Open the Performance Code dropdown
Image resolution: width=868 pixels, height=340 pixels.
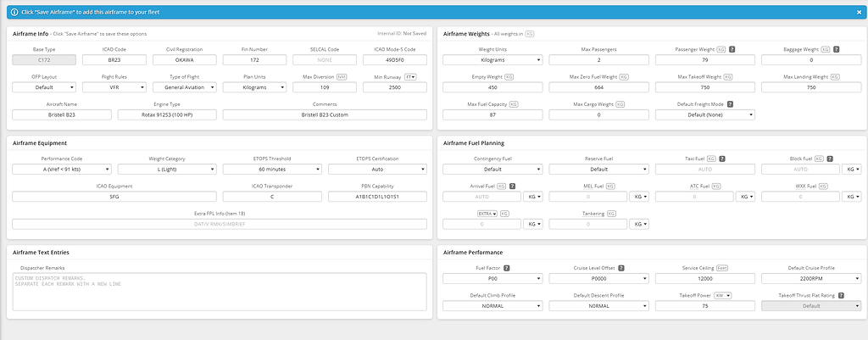(x=62, y=169)
